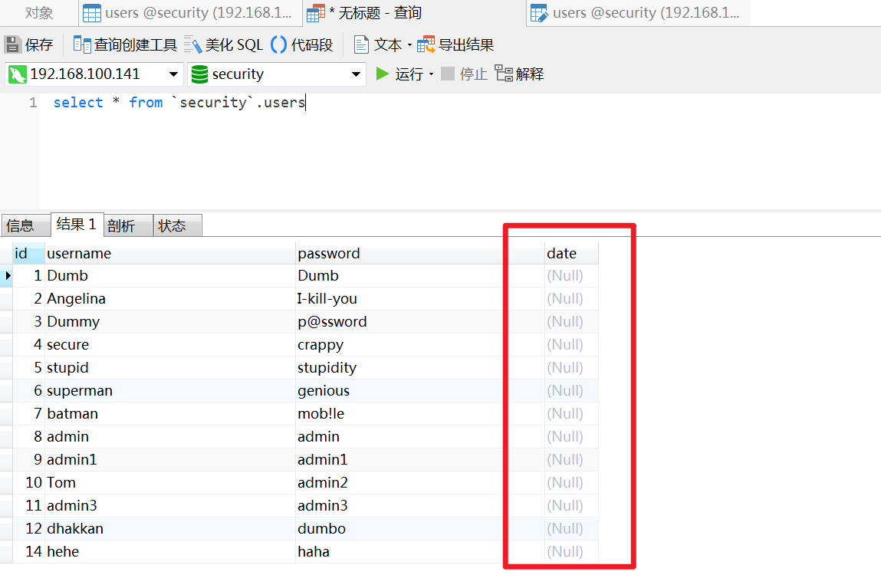Select the password cell dumbo
Image resolution: width=881 pixels, height=588 pixels.
419,529
